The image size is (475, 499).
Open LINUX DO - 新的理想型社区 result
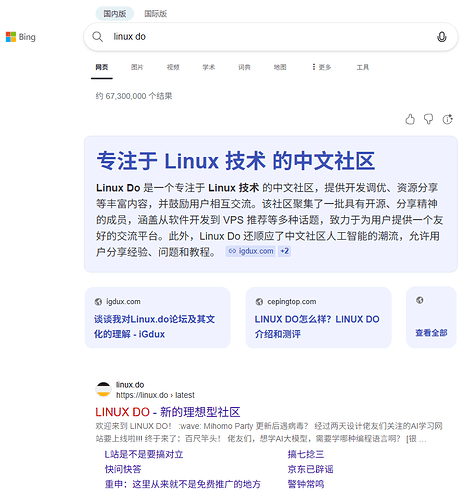click(x=168, y=412)
